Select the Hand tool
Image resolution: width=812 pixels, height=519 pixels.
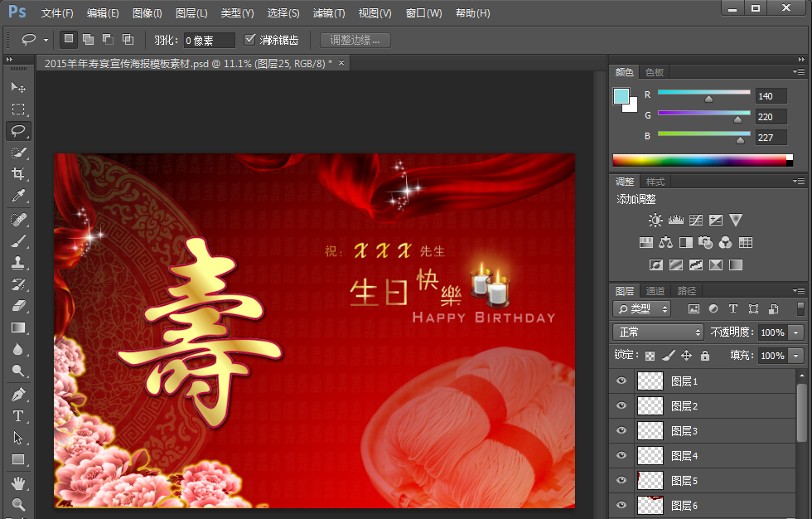tap(18, 483)
